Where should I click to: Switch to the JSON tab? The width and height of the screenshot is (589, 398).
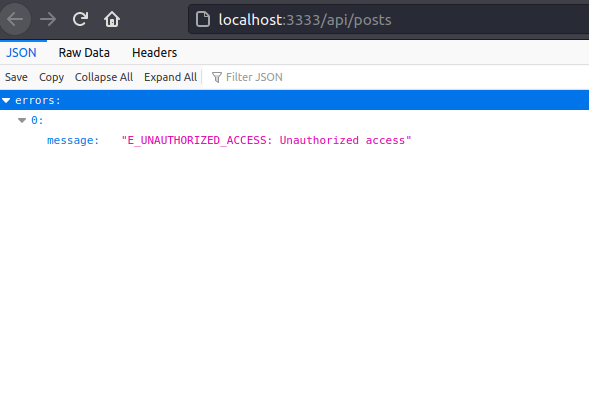(21, 53)
